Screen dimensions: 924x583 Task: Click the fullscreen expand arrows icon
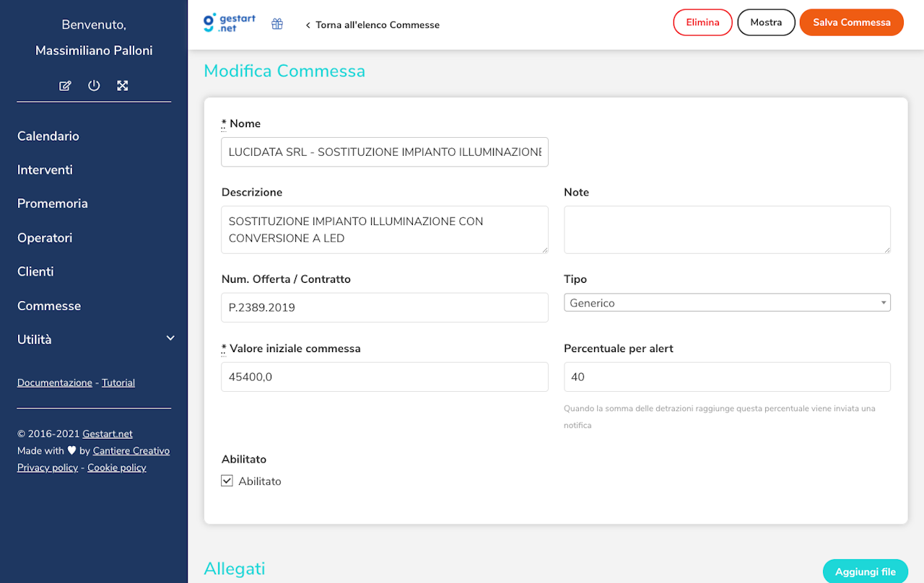[123, 86]
